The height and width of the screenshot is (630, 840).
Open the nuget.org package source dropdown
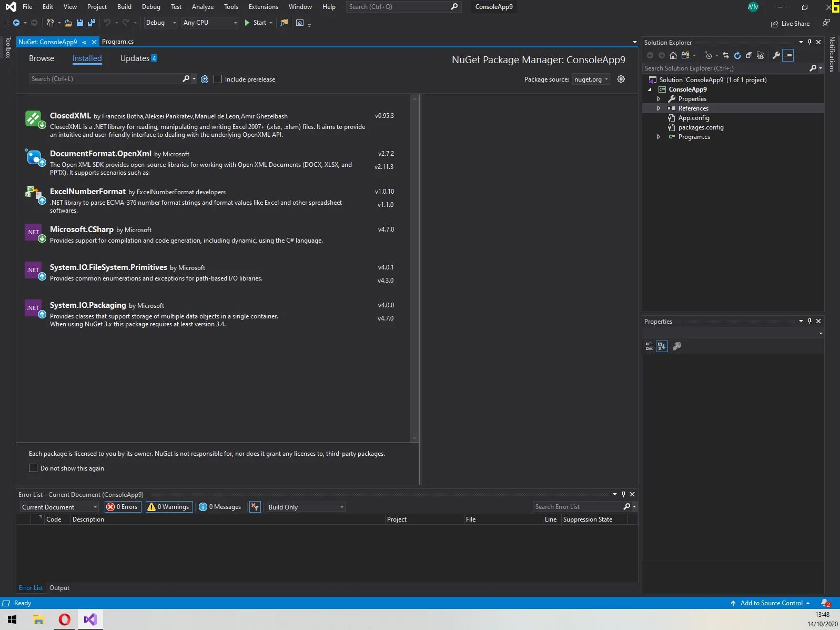pyautogui.click(x=591, y=79)
